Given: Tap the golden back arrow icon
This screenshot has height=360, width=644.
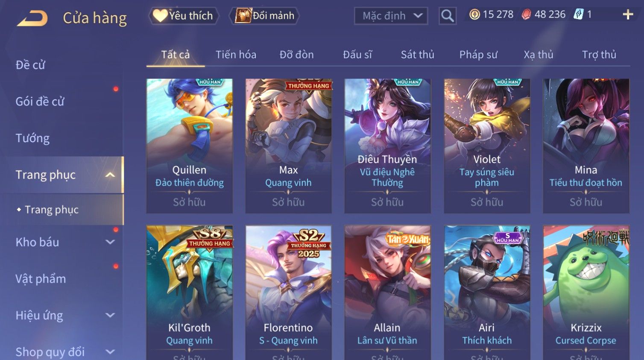Looking at the screenshot, I should pyautogui.click(x=32, y=18).
